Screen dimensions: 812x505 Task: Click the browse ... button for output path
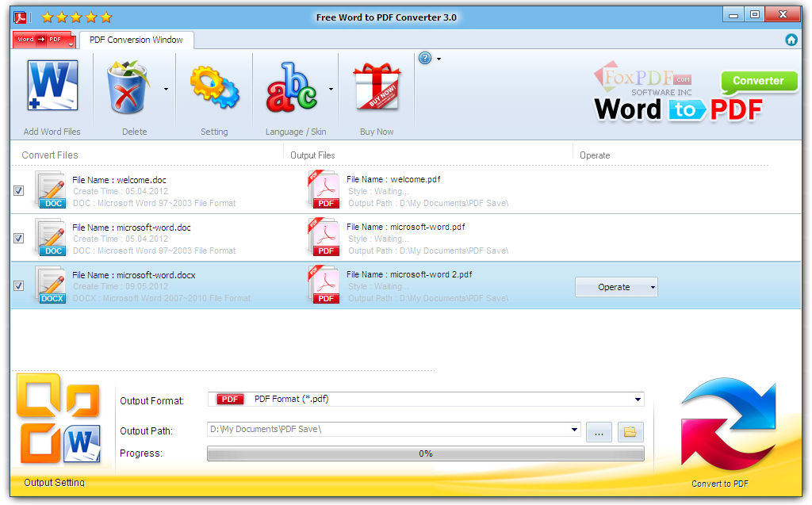[599, 432]
